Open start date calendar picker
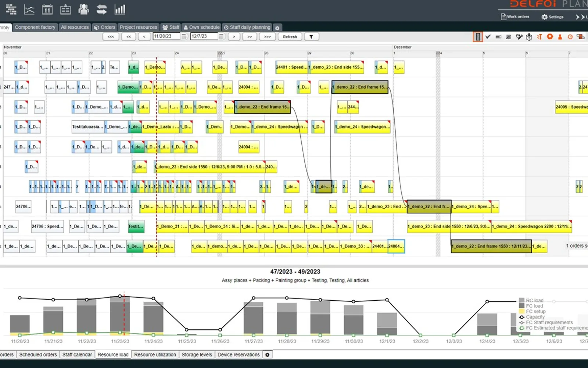The image size is (588, 368). click(x=184, y=36)
